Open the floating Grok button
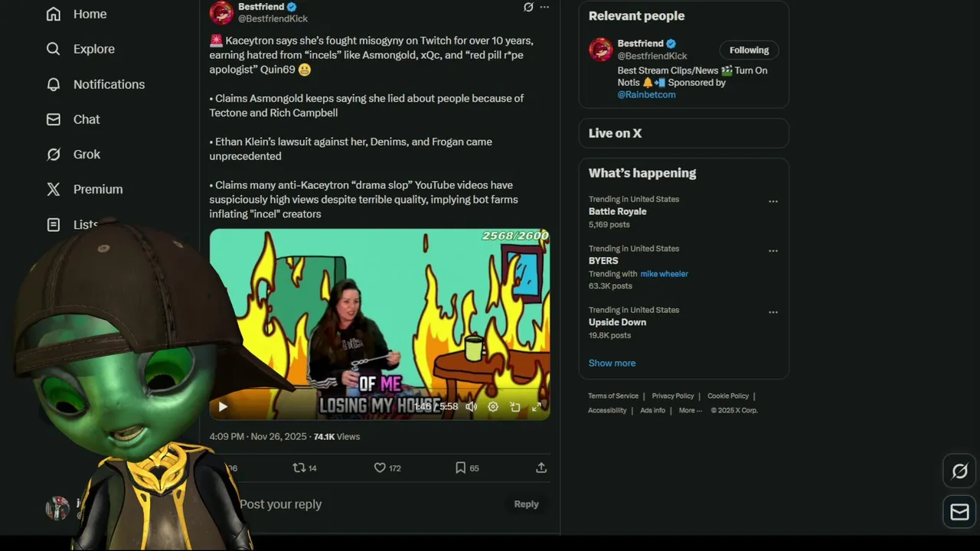 tap(960, 471)
